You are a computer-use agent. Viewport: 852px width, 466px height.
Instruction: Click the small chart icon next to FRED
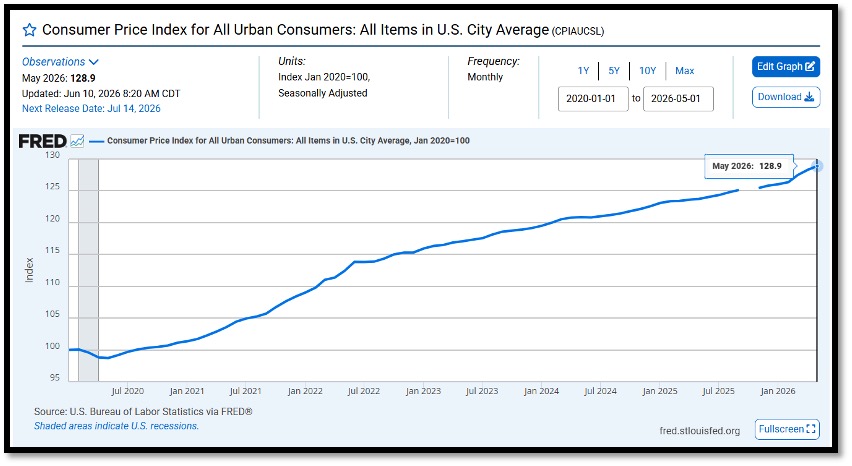(x=77, y=141)
